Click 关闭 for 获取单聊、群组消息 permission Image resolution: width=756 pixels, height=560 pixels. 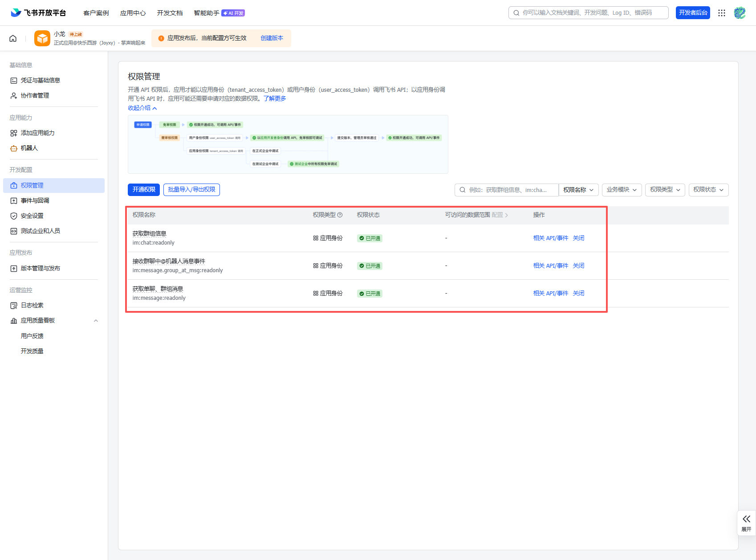(x=578, y=293)
